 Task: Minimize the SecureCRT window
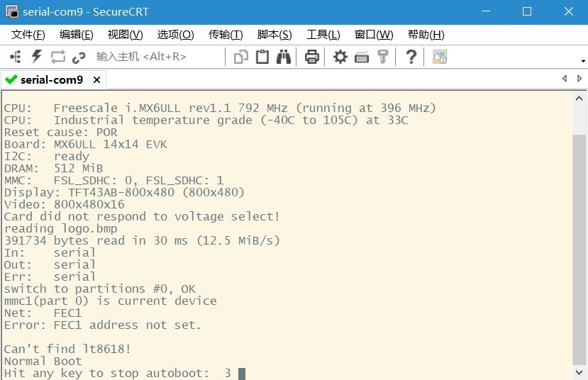tap(486, 11)
